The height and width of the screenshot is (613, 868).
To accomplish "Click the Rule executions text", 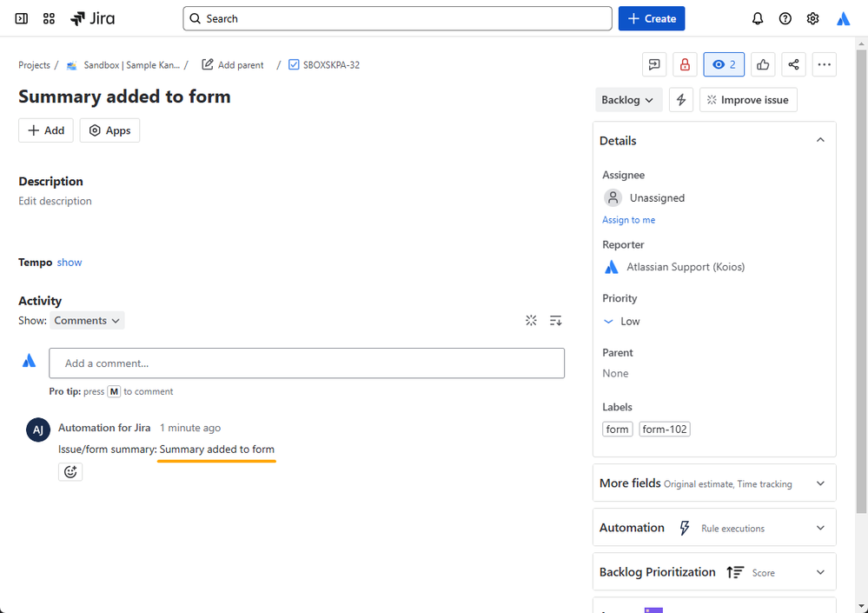I will click(733, 529).
